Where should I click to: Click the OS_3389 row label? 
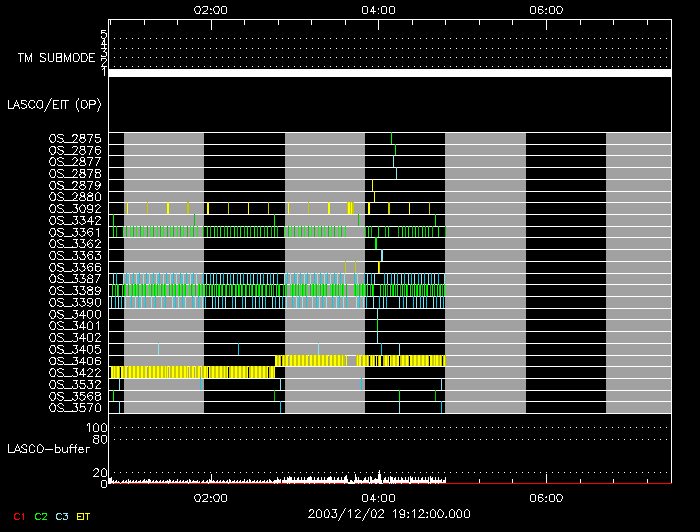click(x=75, y=290)
